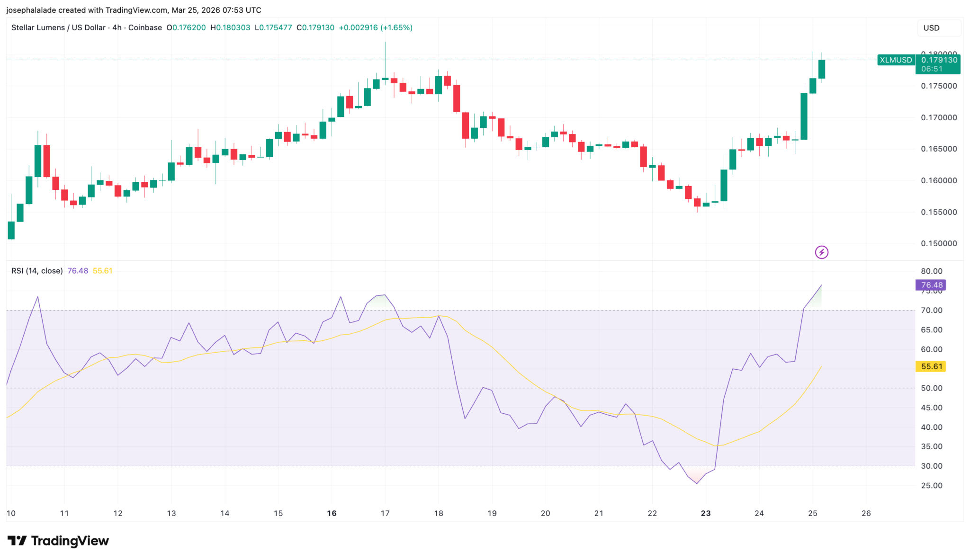Click the TradingView logo at the bottom
The height and width of the screenshot is (560, 970).
(58, 541)
